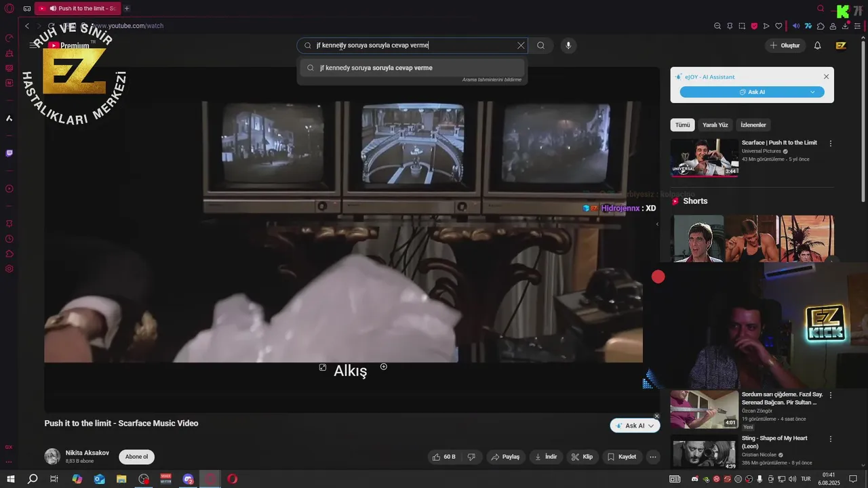The width and height of the screenshot is (868, 488).
Task: Open the first Shorts thumbnail with Tony Montana
Action: [698, 239]
